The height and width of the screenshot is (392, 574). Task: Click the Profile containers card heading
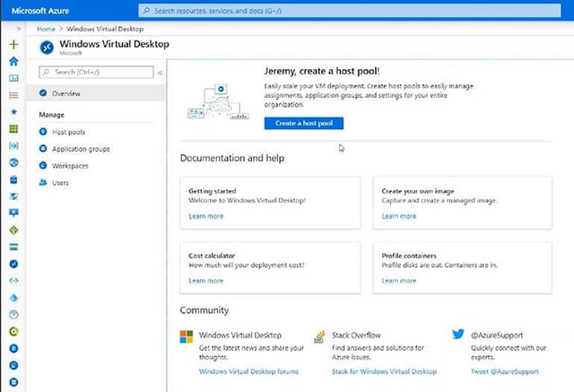(409, 256)
